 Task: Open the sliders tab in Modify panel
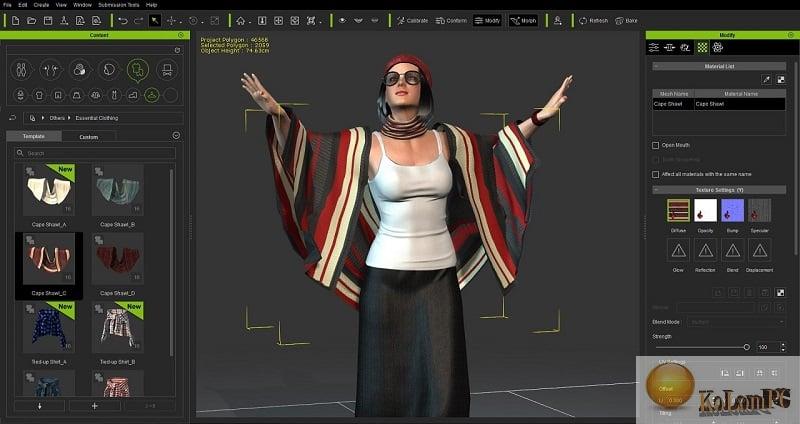coord(654,47)
